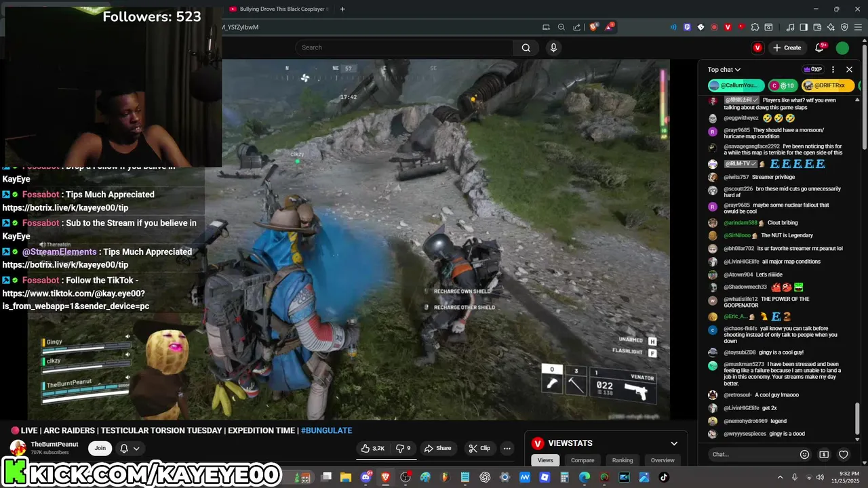This screenshot has height=488, width=868.
Task: Select the @CallumYou... chat chip
Action: 736,85
